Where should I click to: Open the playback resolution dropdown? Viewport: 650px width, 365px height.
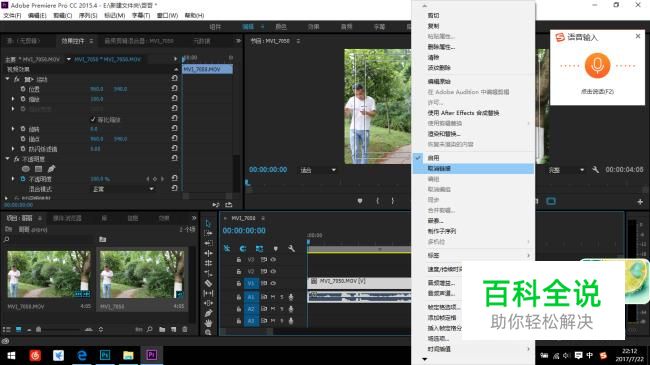(566, 170)
